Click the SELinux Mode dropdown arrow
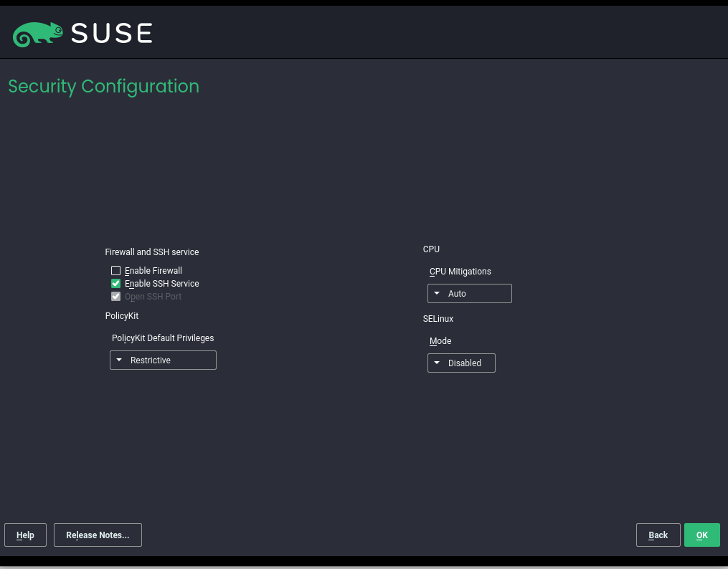728x569 pixels. 436,363
